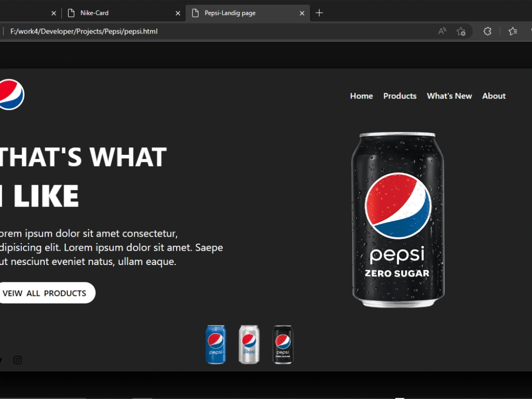Click the VEIW ALL PRODUCTS button

click(x=44, y=293)
